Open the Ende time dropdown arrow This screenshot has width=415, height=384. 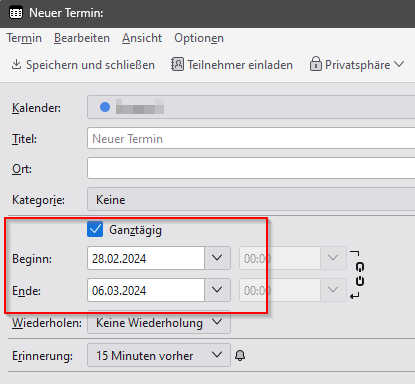tap(333, 290)
